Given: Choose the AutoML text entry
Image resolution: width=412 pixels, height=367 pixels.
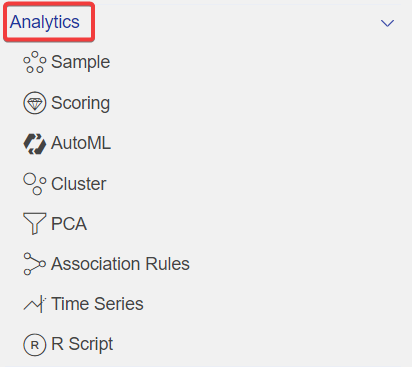Looking at the screenshot, I should coord(81,143).
